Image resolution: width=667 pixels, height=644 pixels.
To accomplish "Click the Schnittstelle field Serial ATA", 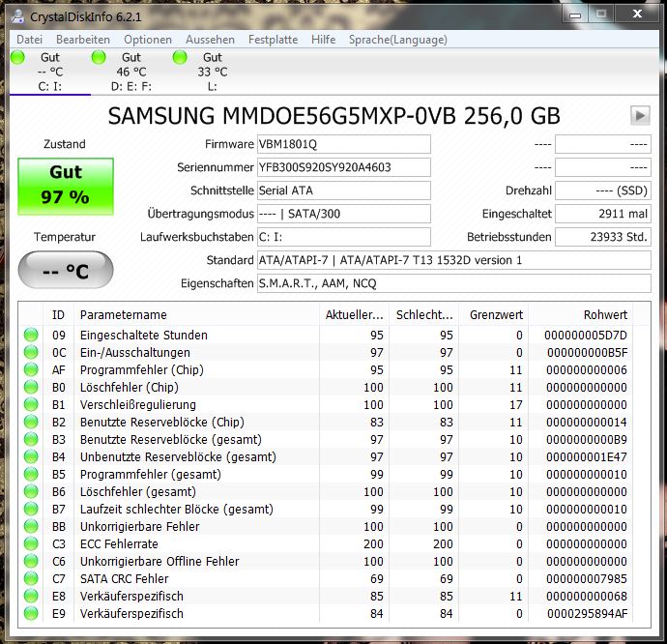I will 344,190.
